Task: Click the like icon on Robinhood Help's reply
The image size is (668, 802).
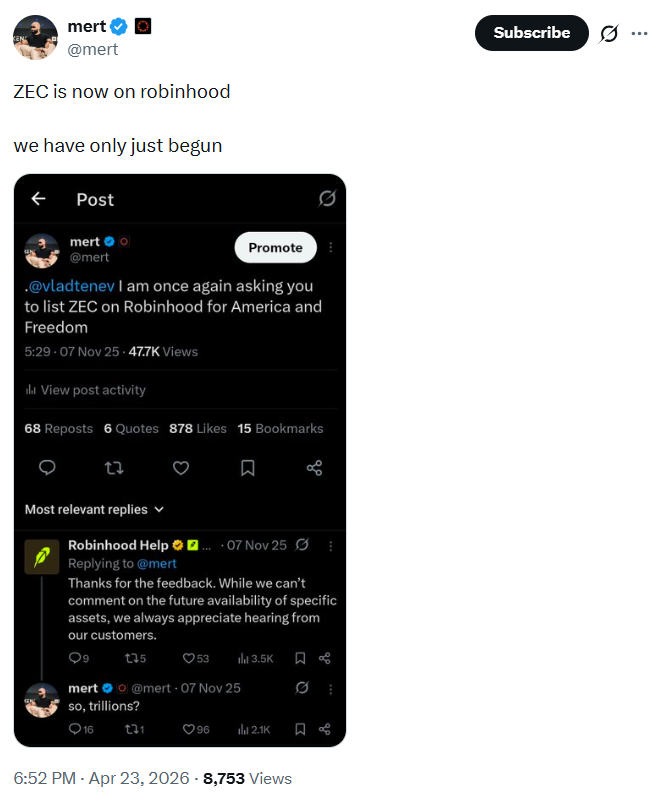Action: pyautogui.click(x=190, y=658)
